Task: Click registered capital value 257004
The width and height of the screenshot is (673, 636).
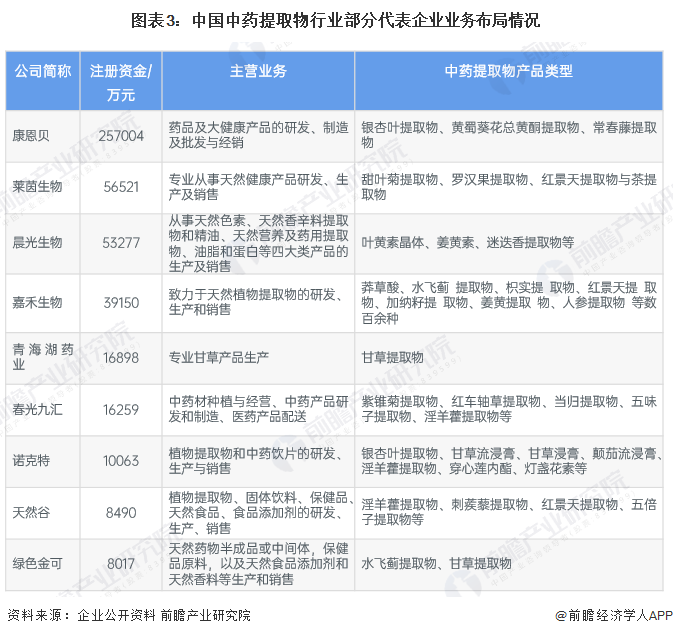Action: click(121, 136)
